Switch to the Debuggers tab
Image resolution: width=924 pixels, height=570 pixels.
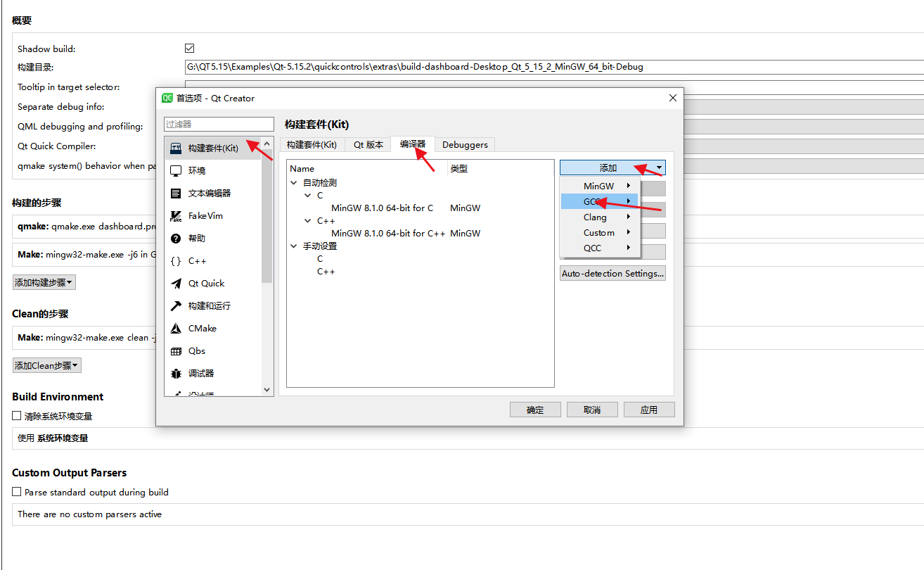tap(465, 145)
